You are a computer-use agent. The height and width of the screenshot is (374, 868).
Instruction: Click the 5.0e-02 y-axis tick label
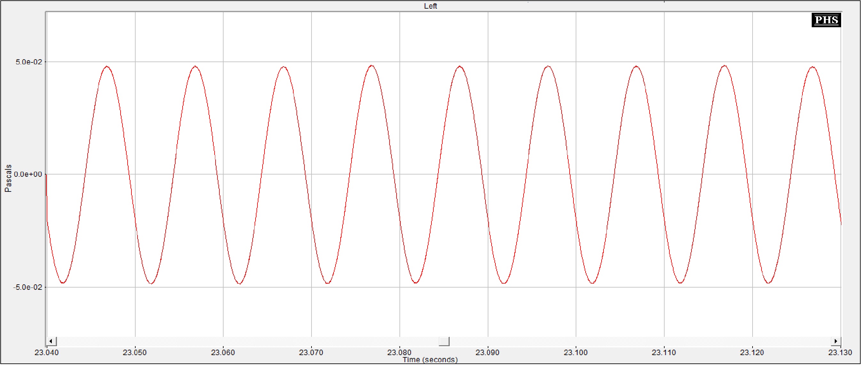(29, 62)
